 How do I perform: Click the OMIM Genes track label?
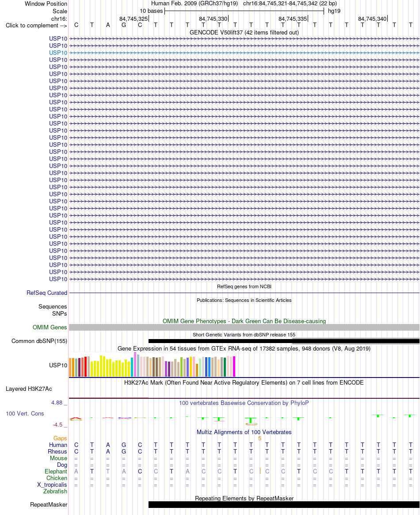(50, 327)
